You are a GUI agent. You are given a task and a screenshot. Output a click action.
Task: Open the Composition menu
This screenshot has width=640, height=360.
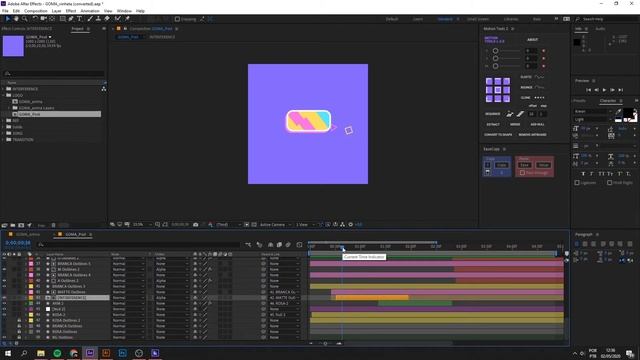tap(36, 11)
